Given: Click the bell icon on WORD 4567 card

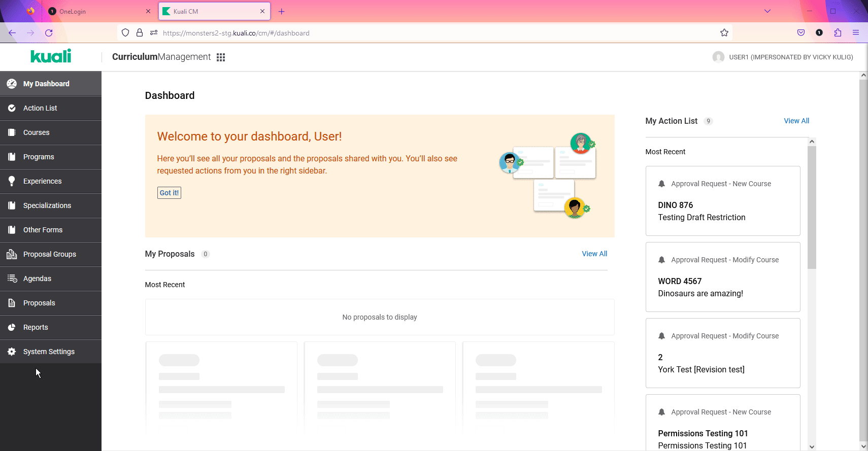Looking at the screenshot, I should pyautogui.click(x=661, y=260).
